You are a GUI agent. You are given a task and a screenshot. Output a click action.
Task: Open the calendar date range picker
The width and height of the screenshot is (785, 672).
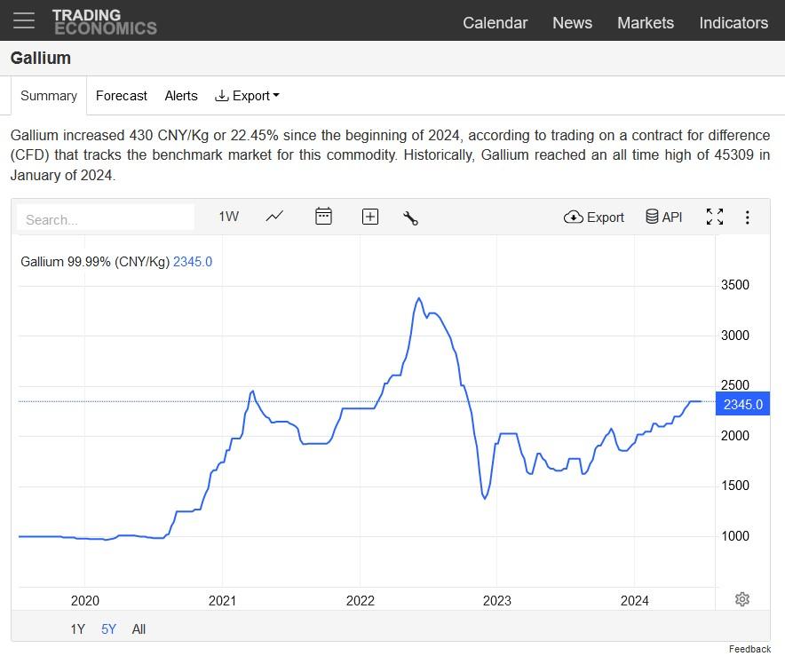[323, 217]
